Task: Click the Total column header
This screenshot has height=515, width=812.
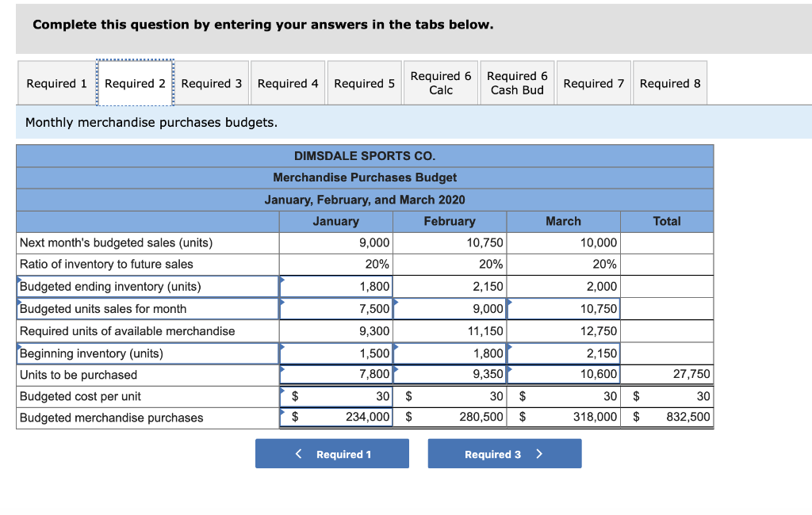Action: 667,222
